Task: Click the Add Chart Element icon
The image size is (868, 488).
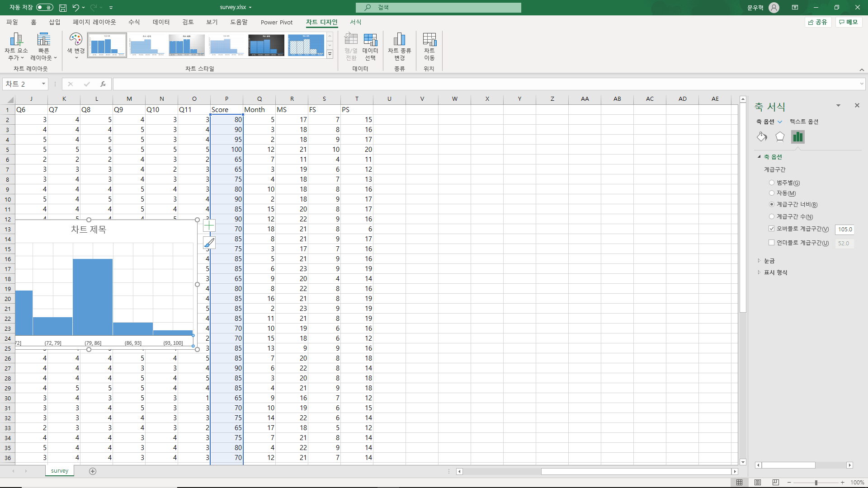Action: click(16, 40)
